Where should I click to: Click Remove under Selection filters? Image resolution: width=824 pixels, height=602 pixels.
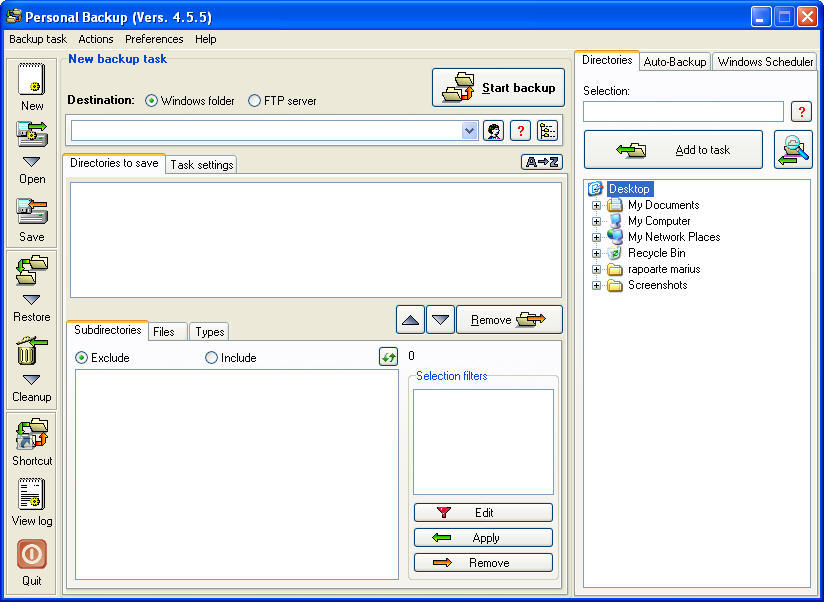(x=483, y=563)
